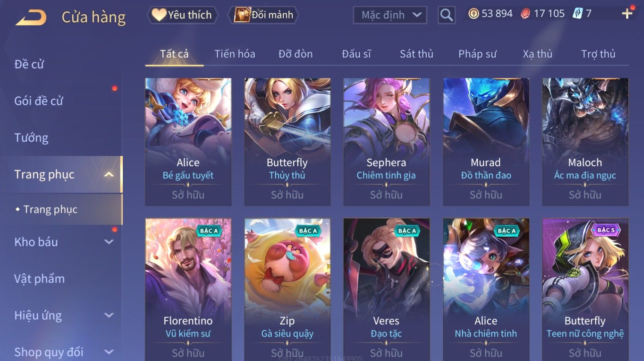Tap the back arrow icon
This screenshot has width=644, height=361.
31,18
